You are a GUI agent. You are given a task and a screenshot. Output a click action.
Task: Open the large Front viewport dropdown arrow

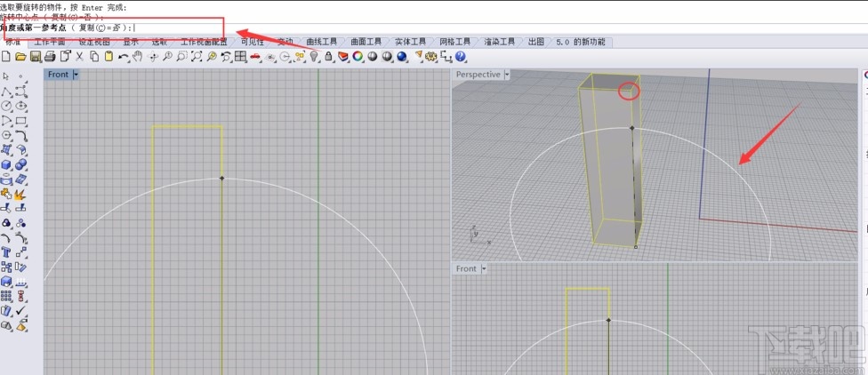[76, 74]
